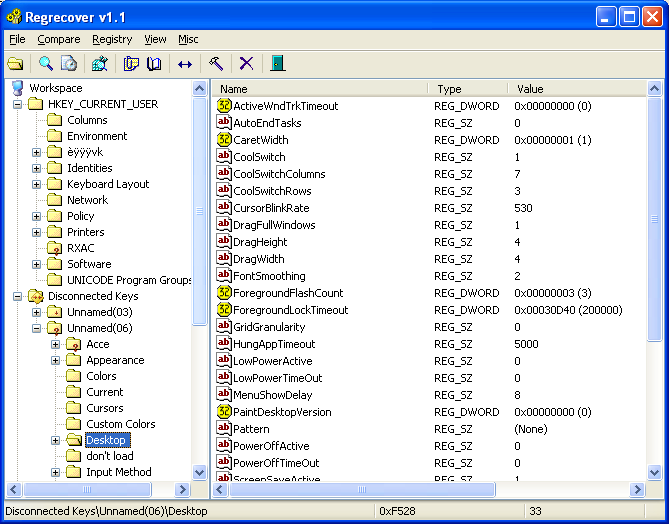
Task: Select the Colors key under Unnamed(06)
Action: [101, 376]
